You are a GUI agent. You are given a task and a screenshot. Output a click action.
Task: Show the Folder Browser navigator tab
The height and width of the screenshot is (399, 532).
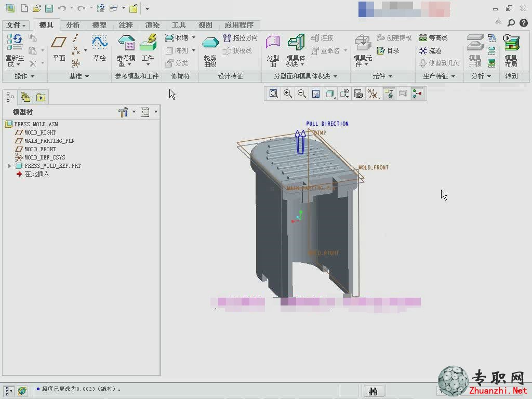[x=25, y=97]
